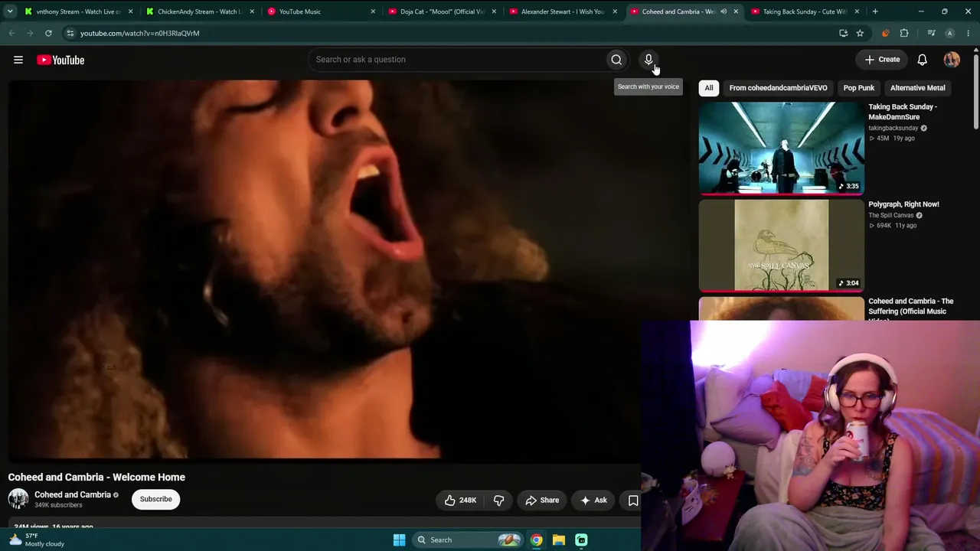Open the Chrome profile avatar button
The image size is (980, 551).
[949, 33]
